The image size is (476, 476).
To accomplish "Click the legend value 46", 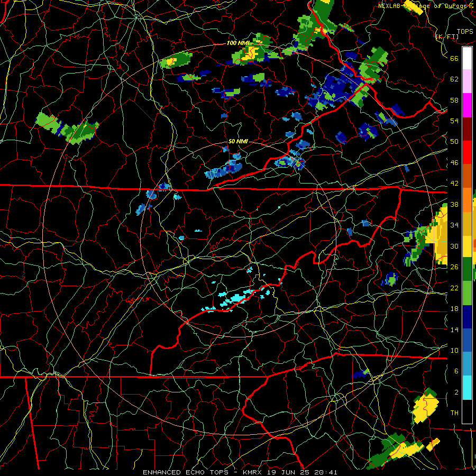I will click(454, 163).
